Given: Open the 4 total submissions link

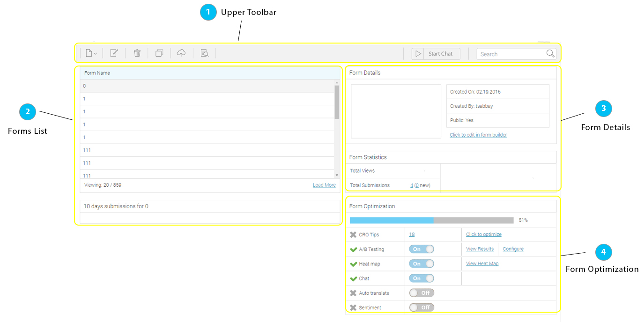Looking at the screenshot, I should (412, 185).
